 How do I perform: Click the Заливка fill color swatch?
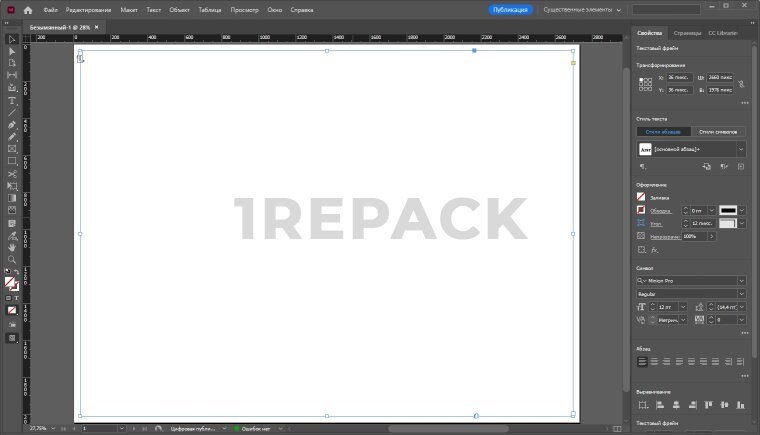pos(641,197)
